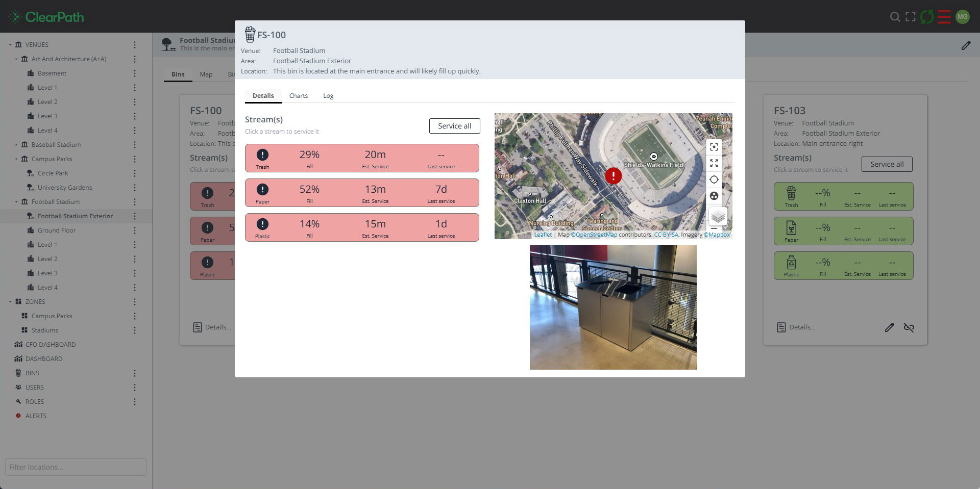
Task: Click the map locate crosshair icon
Action: point(714,179)
